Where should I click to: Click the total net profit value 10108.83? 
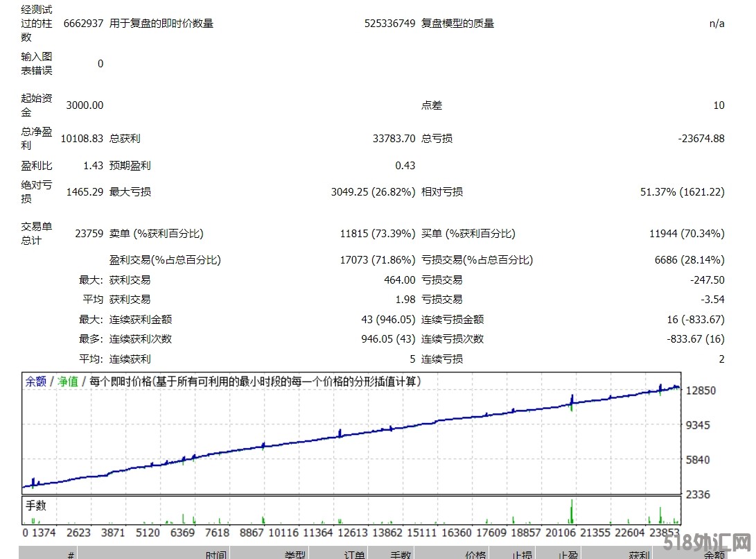click(x=82, y=138)
